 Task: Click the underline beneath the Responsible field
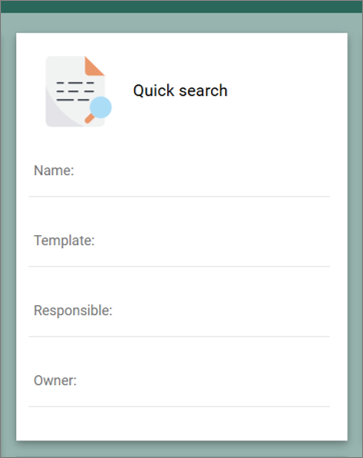(x=179, y=337)
